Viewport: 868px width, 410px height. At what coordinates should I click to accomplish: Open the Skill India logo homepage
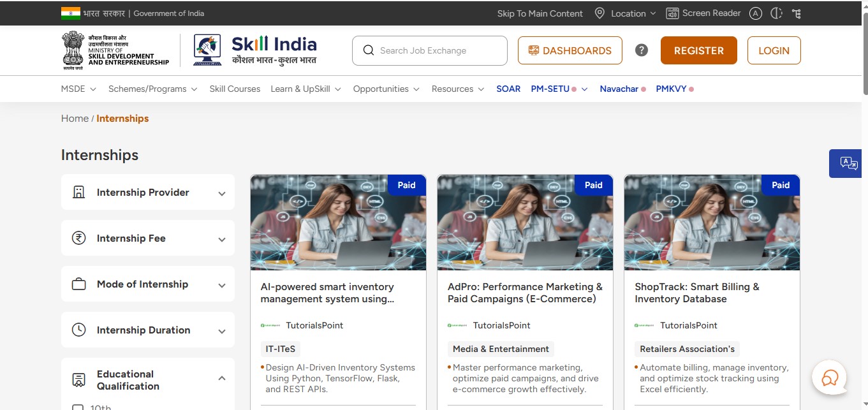point(255,50)
